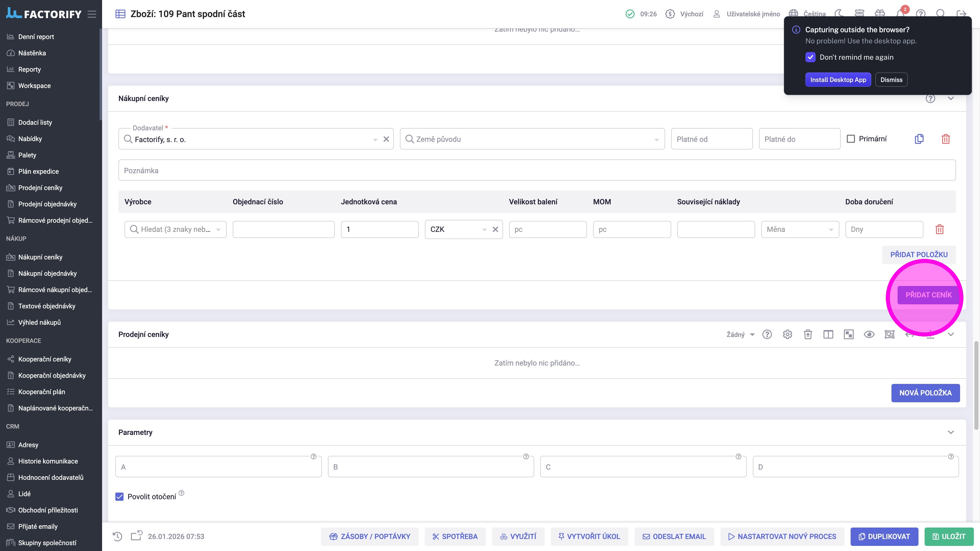
Task: Delete the price item row via trash icon
Action: point(939,229)
